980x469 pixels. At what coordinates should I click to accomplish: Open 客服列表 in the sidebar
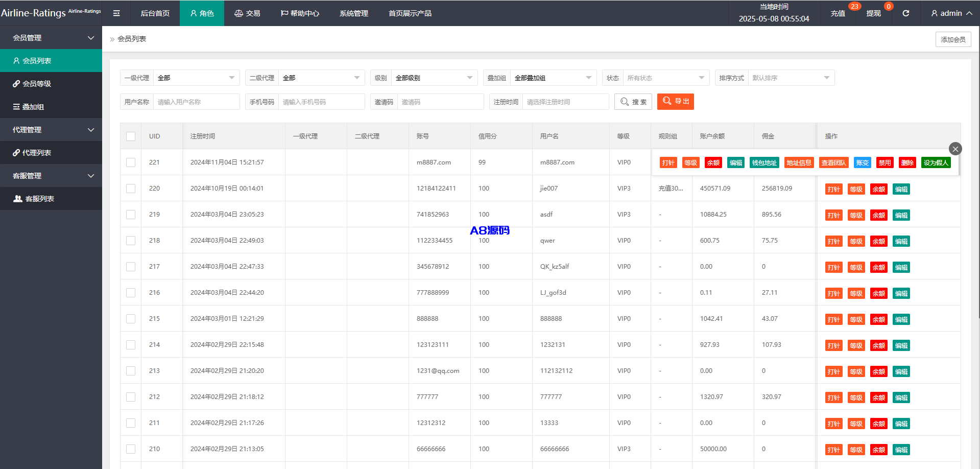[51, 199]
